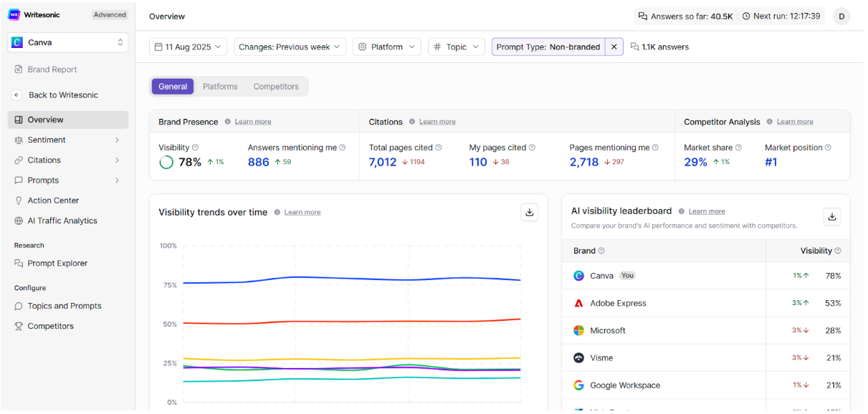Click the Market share help icon
The height and width of the screenshot is (414, 868).
point(738,148)
